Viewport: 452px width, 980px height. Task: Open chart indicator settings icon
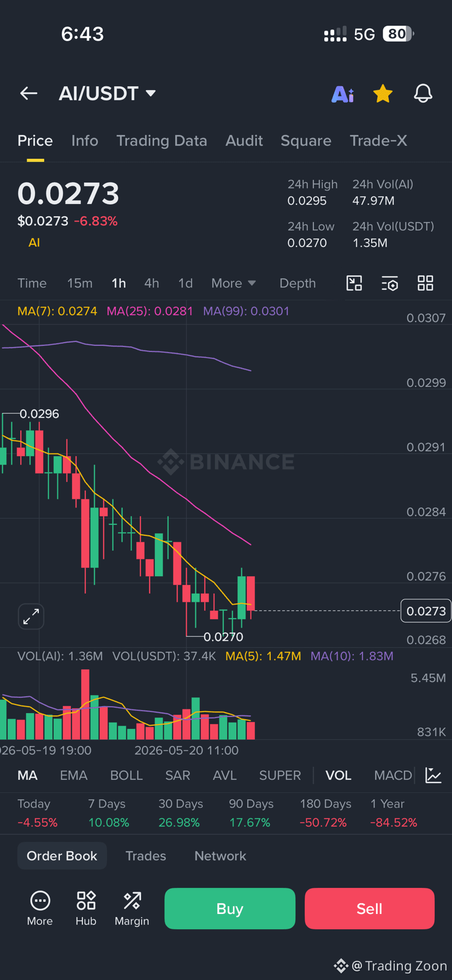390,283
